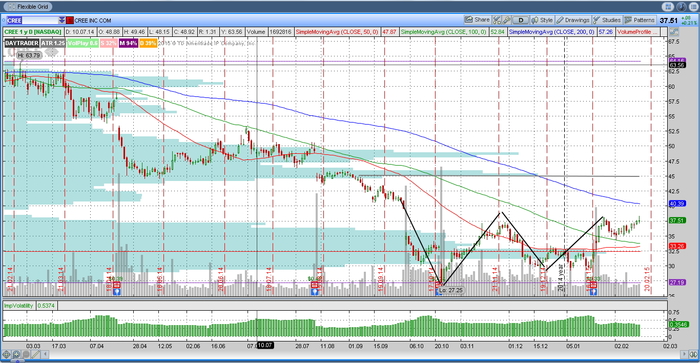Click the round clock icon in the title bar
Screen dimensions: 700x363
pos(681,7)
